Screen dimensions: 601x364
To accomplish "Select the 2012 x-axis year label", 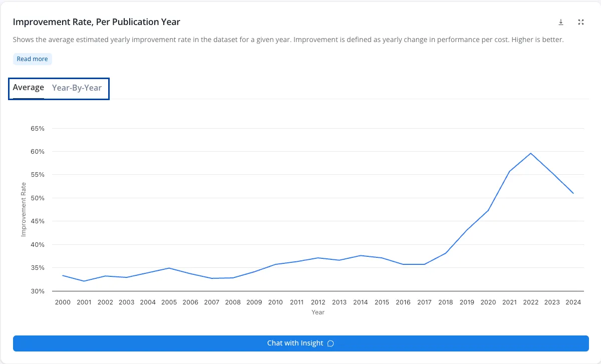I will coord(318,302).
